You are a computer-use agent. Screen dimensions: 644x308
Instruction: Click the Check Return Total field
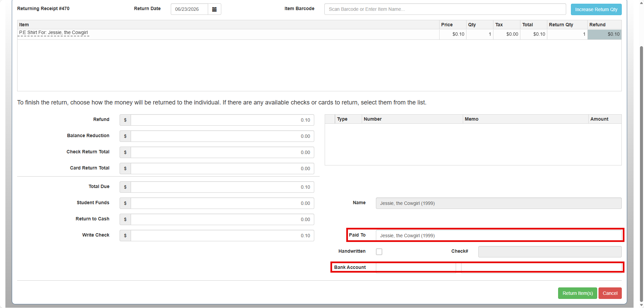click(x=222, y=152)
